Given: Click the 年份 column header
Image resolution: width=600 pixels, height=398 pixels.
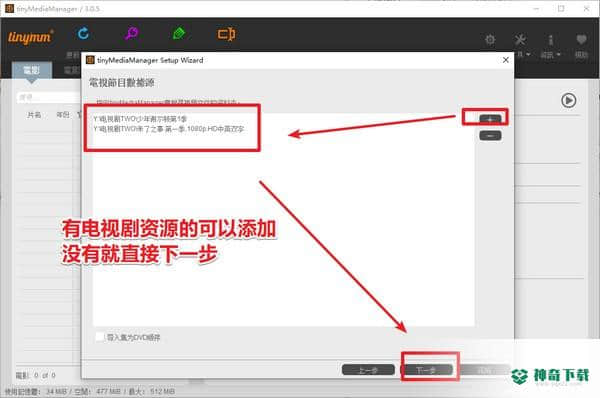Looking at the screenshot, I should click(63, 114).
